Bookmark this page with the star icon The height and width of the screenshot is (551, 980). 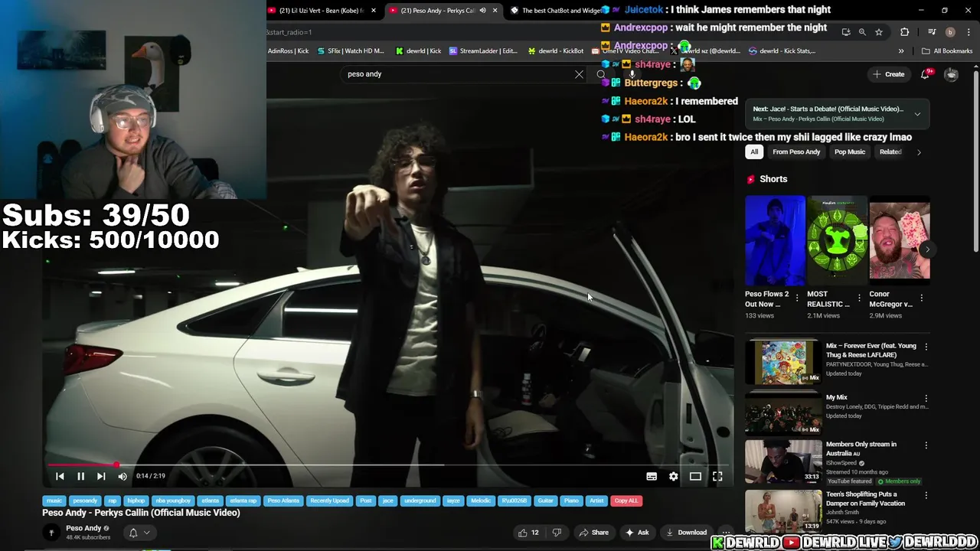[879, 32]
